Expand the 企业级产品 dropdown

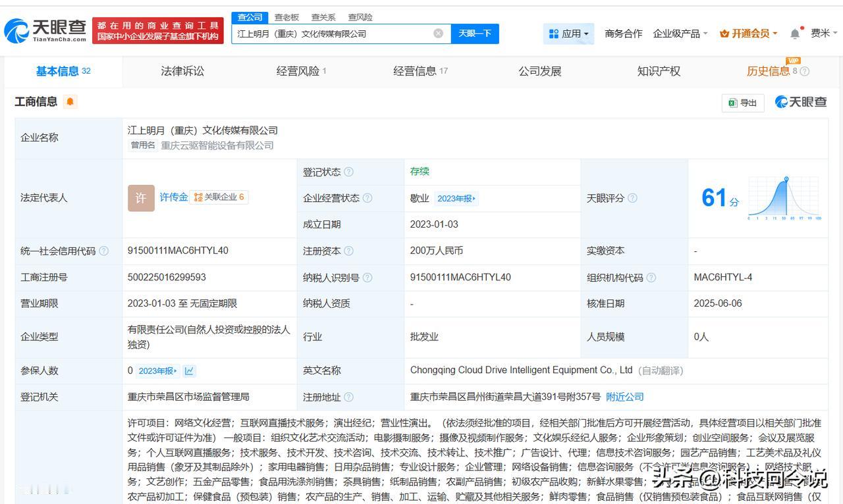680,34
